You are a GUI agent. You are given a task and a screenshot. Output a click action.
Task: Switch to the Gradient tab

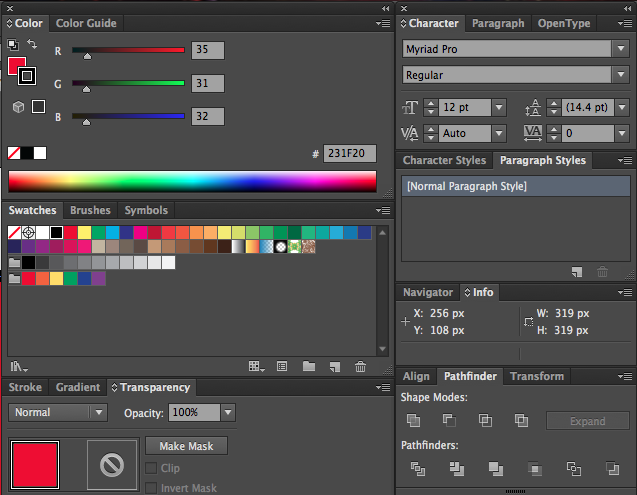(x=77, y=387)
